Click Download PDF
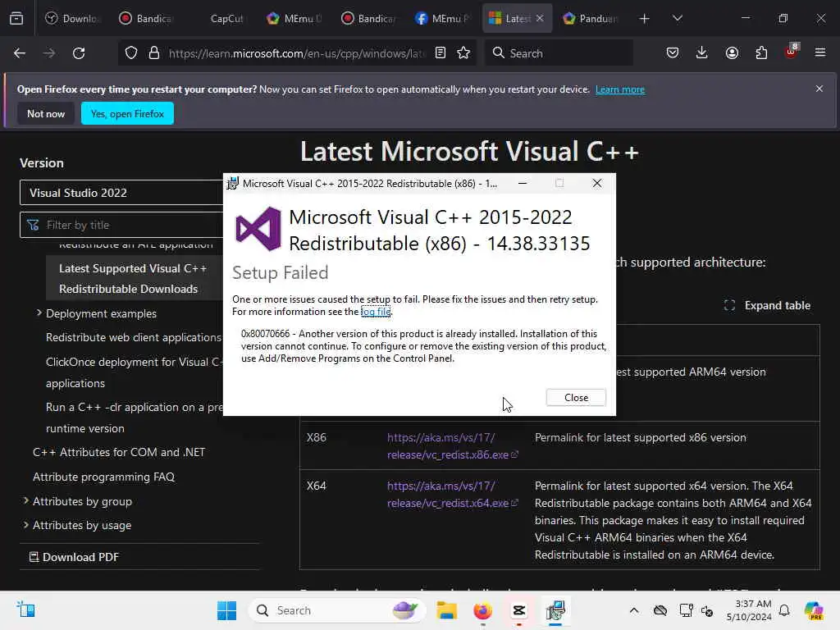840x630 pixels. [74, 557]
